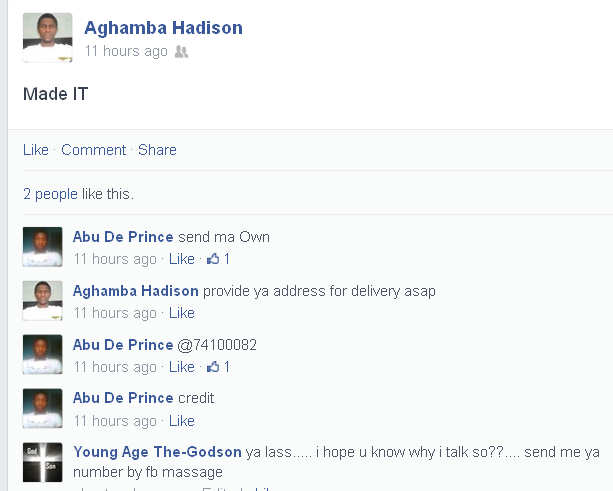Click Young Age The-Godson's profile picture

click(42, 462)
